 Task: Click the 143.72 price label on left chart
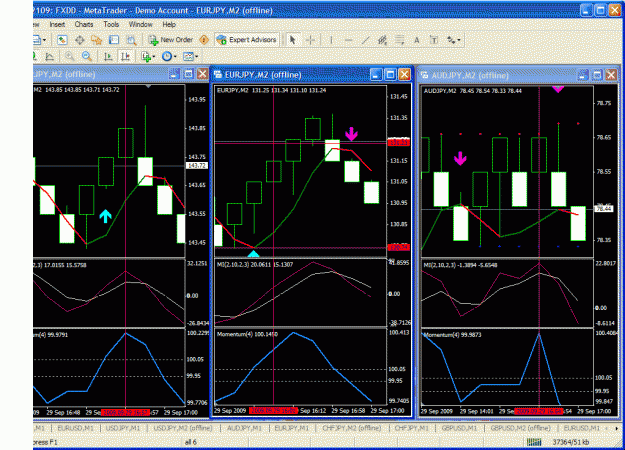tap(197, 165)
